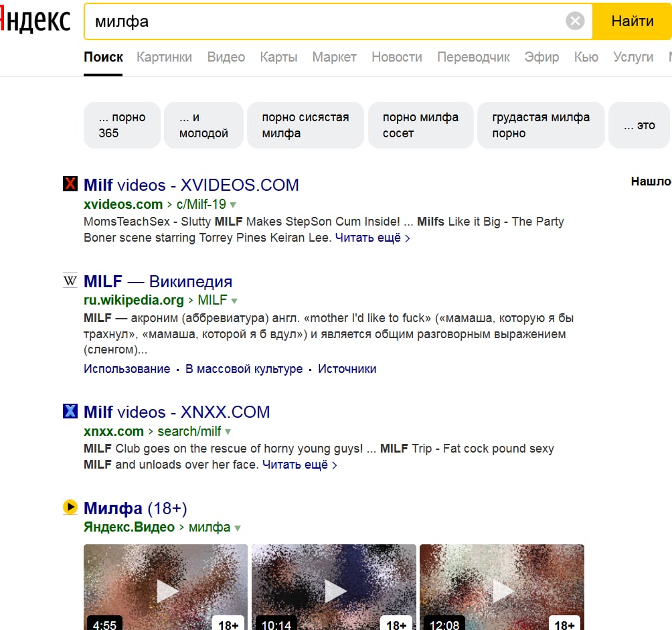This screenshot has height=630, width=672.
Task: Click 'Читать ещё' under the XNXX result
Action: 299,465
